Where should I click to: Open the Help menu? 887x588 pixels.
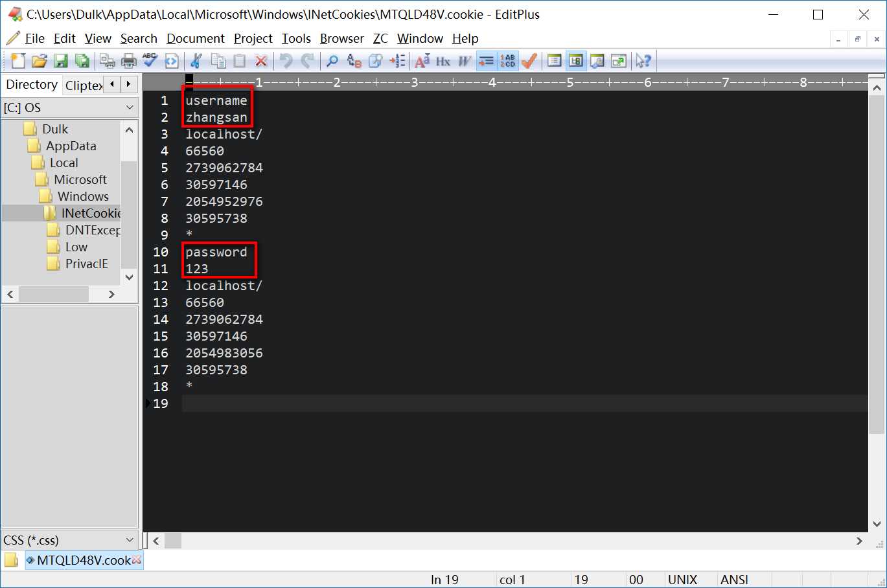click(465, 39)
